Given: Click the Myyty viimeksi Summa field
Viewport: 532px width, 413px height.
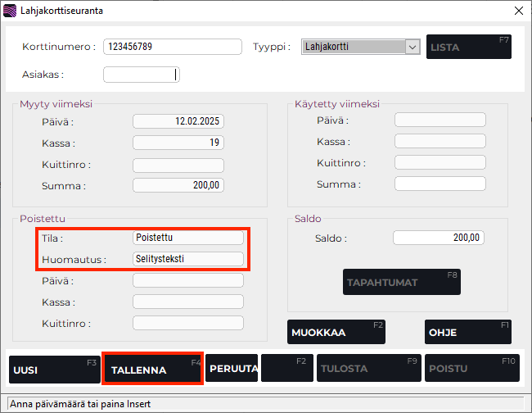Looking at the screenshot, I should click(178, 186).
